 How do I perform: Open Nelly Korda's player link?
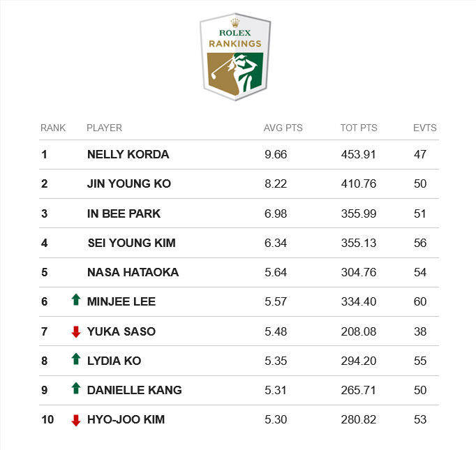click(128, 154)
